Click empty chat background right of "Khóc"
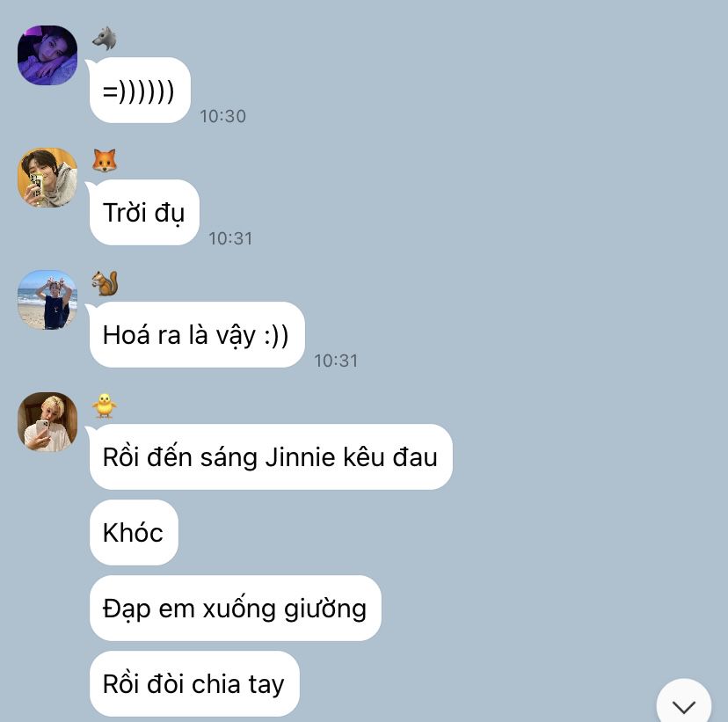This screenshot has width=728, height=722. click(x=418, y=533)
